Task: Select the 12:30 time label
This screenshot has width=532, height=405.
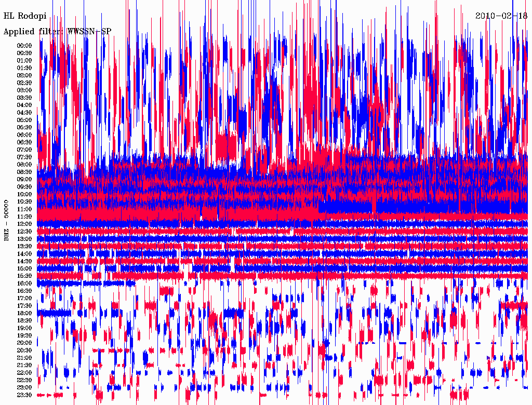Action: click(24, 232)
